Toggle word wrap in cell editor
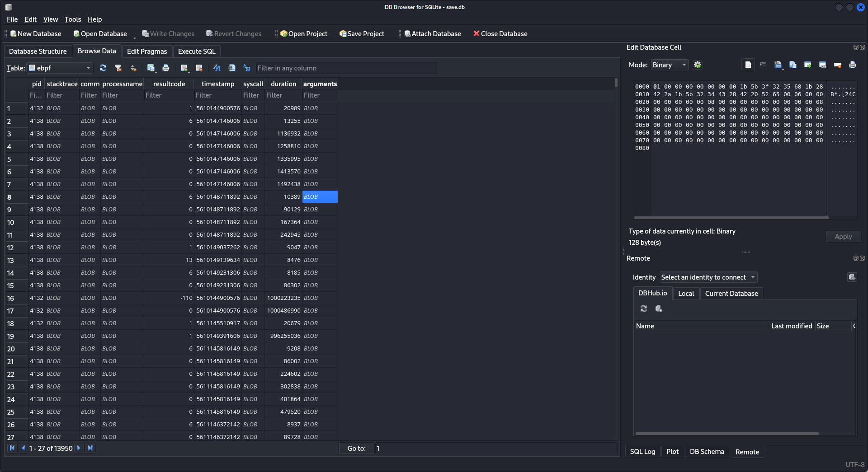 click(x=748, y=65)
